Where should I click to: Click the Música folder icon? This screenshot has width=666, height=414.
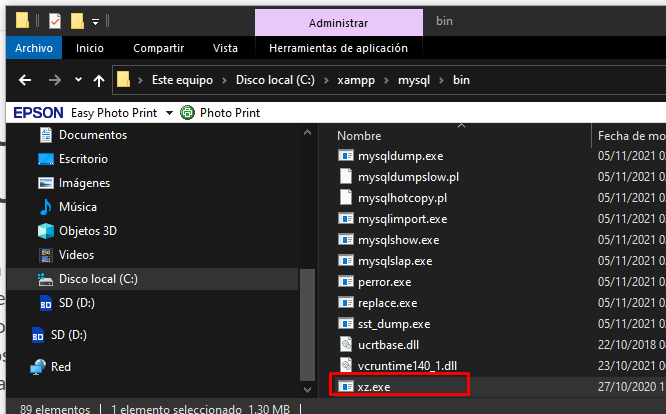(x=45, y=207)
